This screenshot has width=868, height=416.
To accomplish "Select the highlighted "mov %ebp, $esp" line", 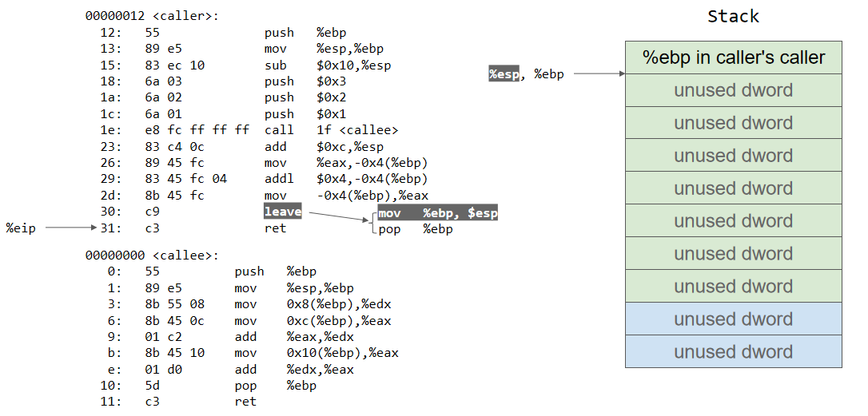I will (x=437, y=213).
